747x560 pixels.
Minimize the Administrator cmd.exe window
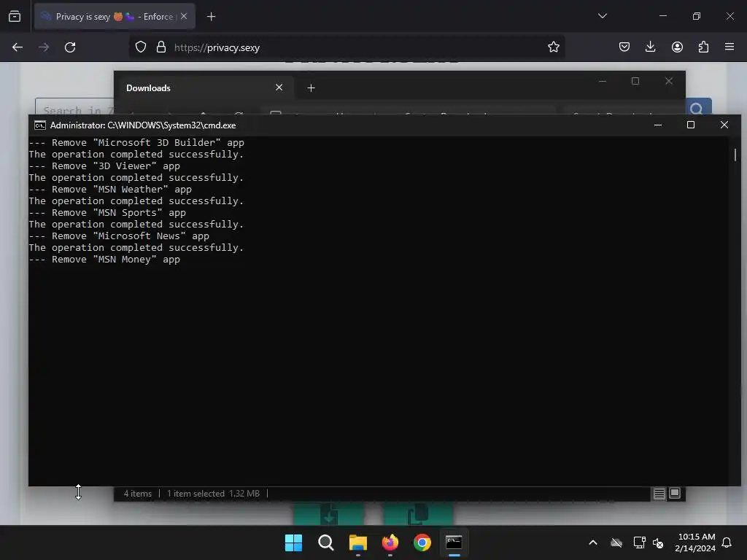point(658,125)
